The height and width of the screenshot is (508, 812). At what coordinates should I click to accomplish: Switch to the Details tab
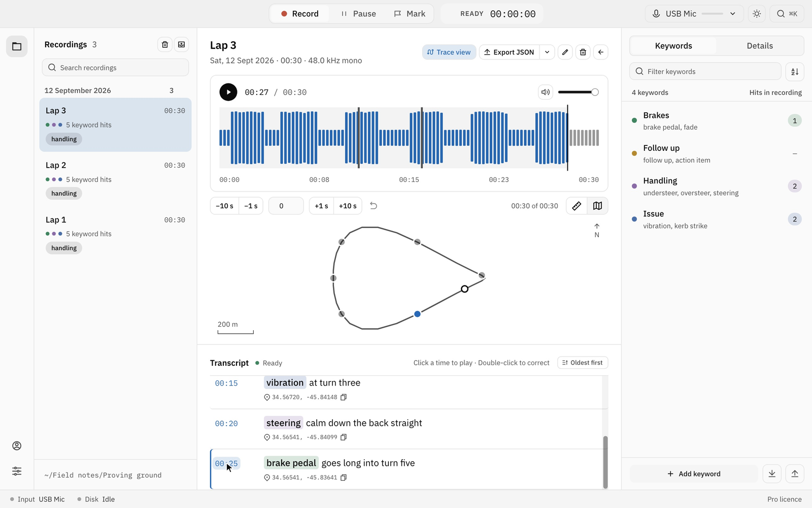pyautogui.click(x=760, y=46)
